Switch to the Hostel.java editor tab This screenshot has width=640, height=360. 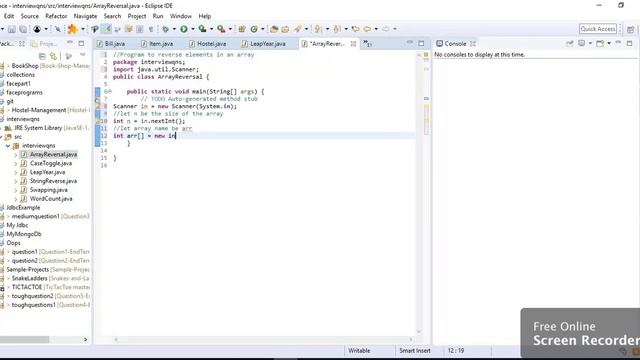point(207,44)
